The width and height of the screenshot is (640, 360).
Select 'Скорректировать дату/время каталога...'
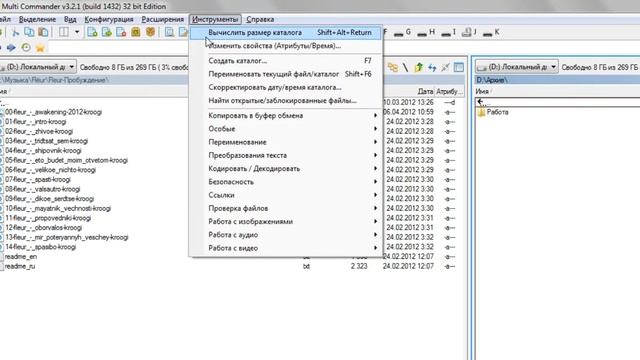click(286, 88)
